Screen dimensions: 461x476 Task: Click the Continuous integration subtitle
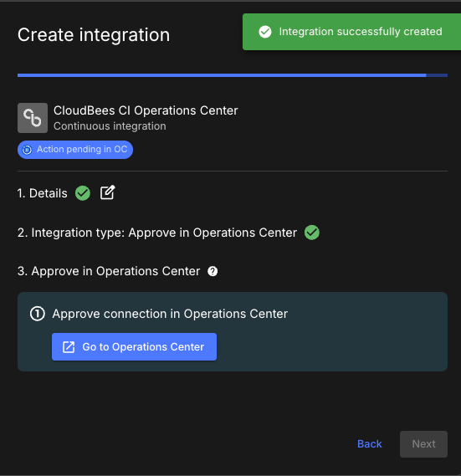[x=110, y=126]
